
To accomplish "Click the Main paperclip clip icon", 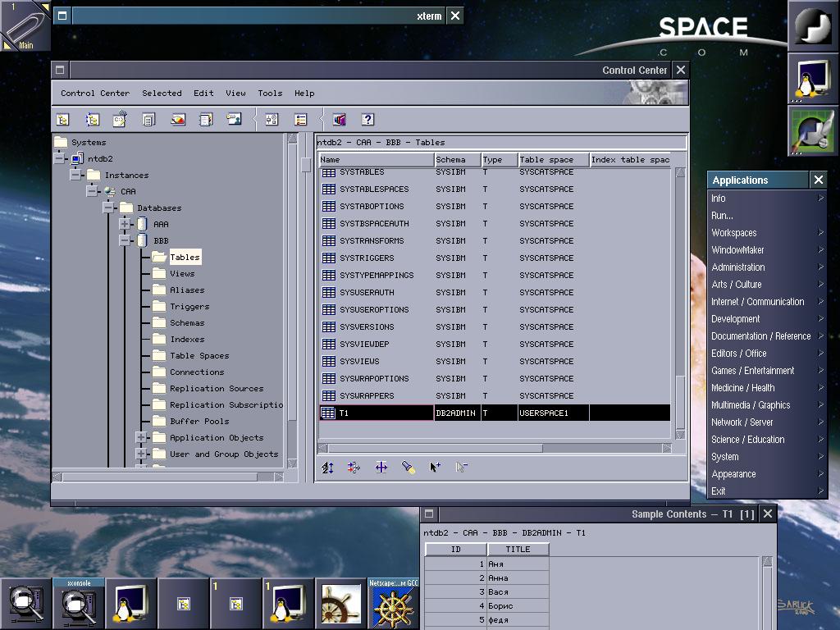I will [25, 25].
